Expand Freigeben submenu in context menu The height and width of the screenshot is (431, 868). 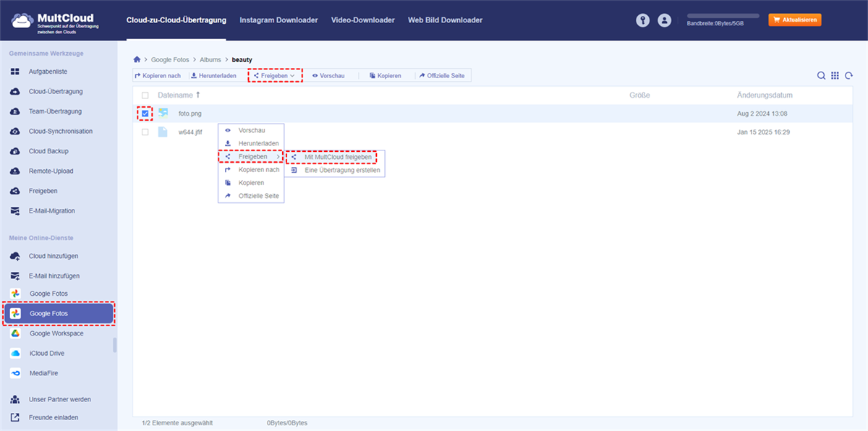pyautogui.click(x=251, y=156)
